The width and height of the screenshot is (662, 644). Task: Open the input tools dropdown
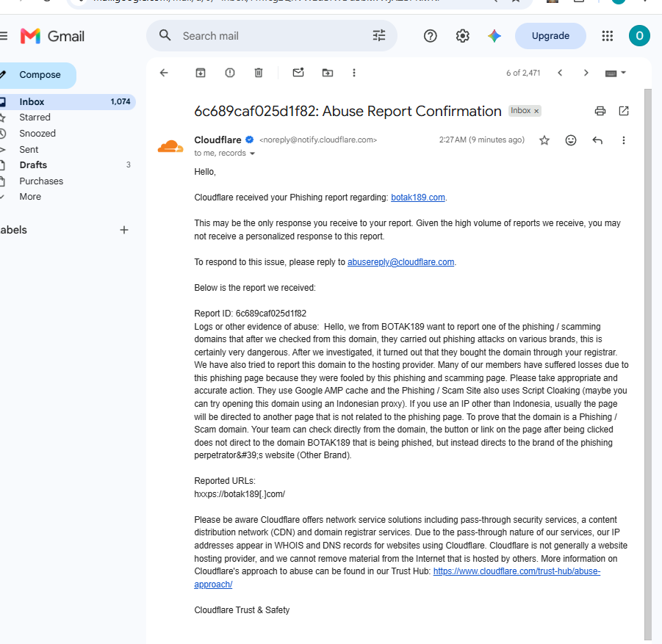click(615, 73)
